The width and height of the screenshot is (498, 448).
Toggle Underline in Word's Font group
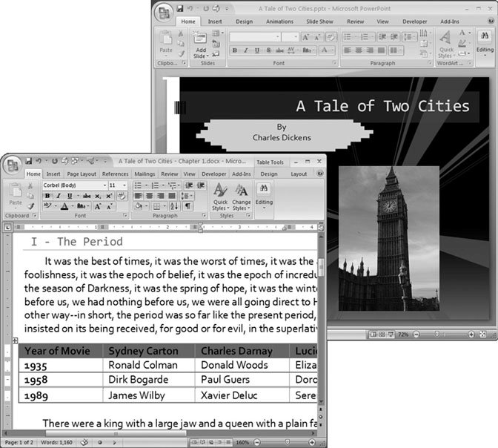(x=69, y=196)
